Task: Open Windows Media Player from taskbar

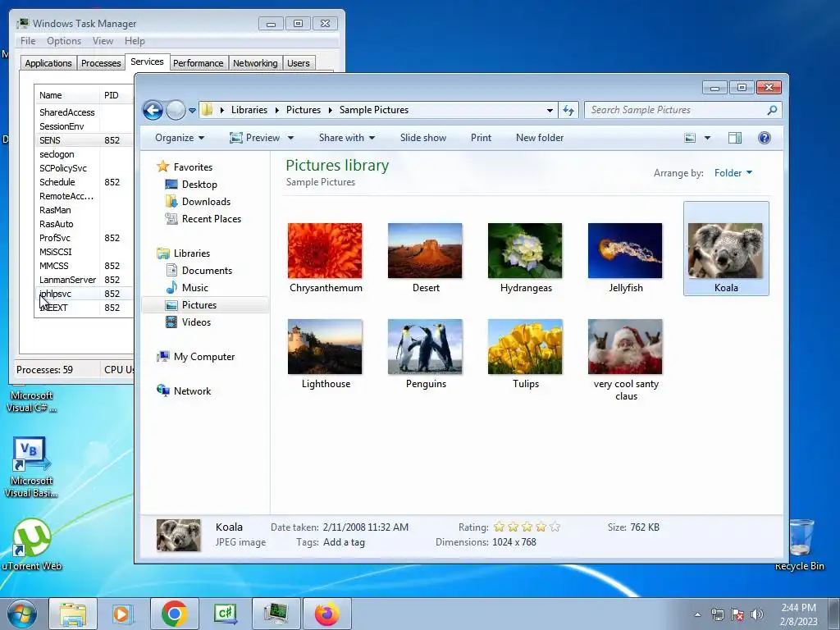Action: (x=123, y=614)
